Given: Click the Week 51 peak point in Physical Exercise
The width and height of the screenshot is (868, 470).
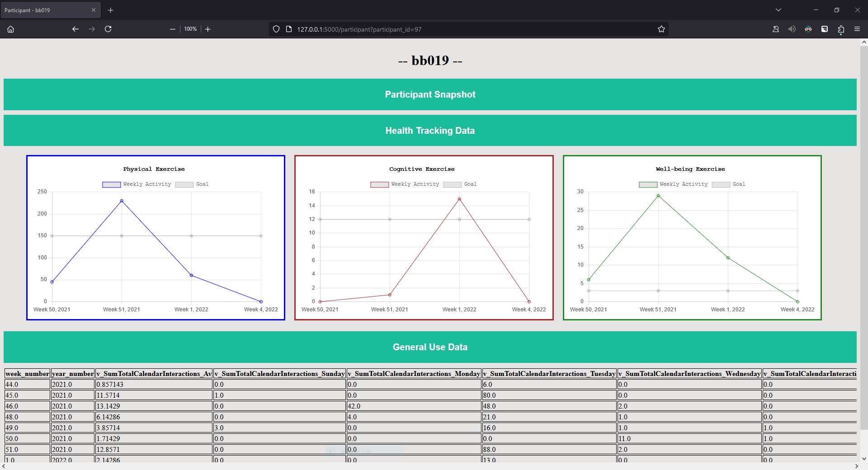Looking at the screenshot, I should pyautogui.click(x=122, y=201).
